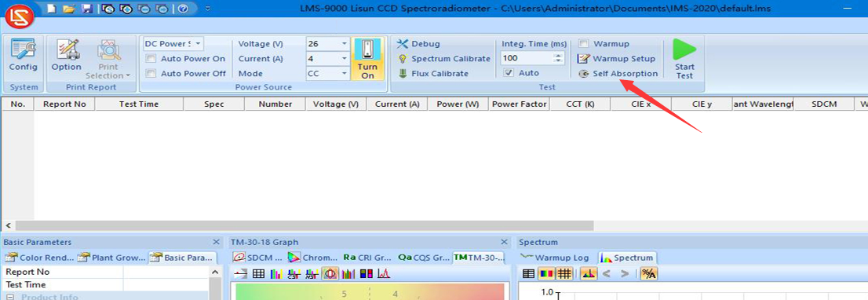Switch to the Chrom... graph tab
The width and height of the screenshot is (868, 300).
tap(312, 258)
